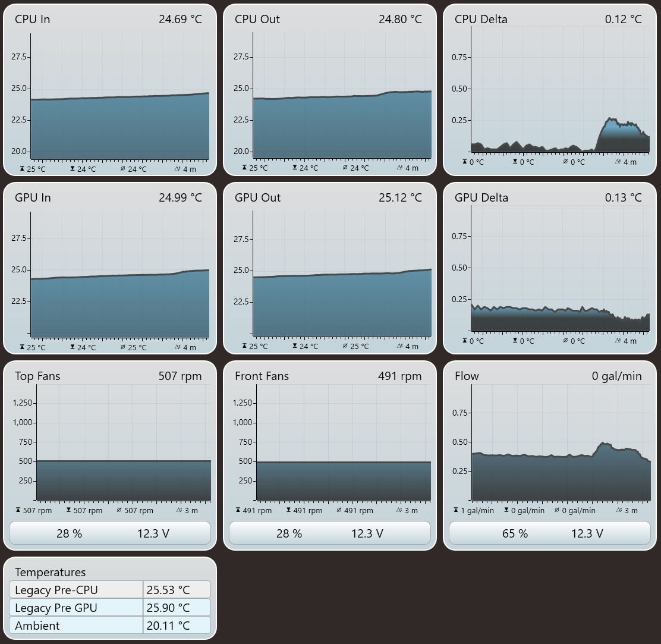Select the Legacy Pre GPU temperature row
The image size is (661, 644).
click(109, 607)
